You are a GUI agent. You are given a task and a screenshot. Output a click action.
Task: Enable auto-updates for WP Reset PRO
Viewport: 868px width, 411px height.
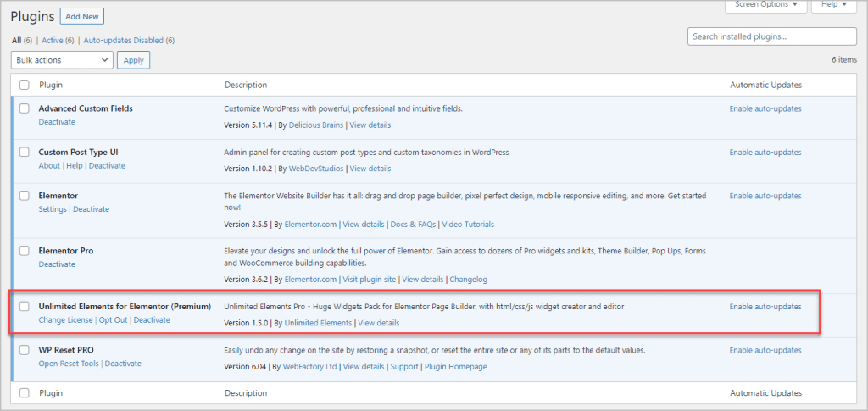(765, 350)
